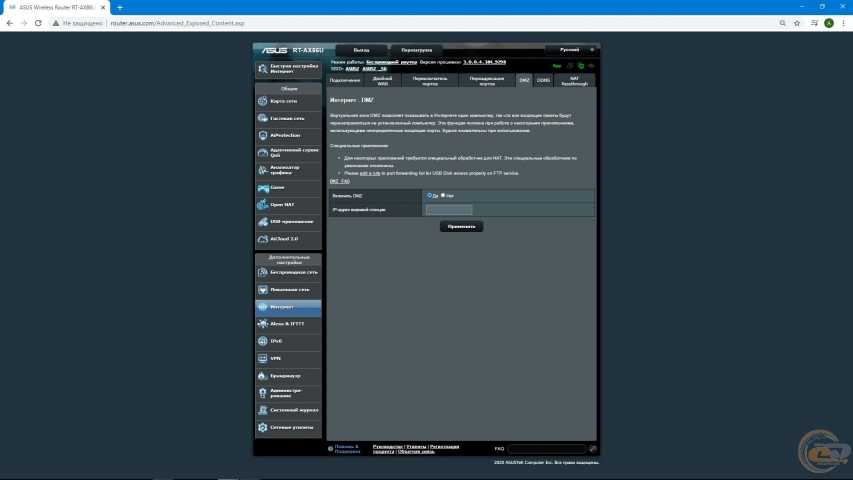Open the Game section in sidebar
Image resolution: width=853 pixels, height=480 pixels.
coord(288,187)
